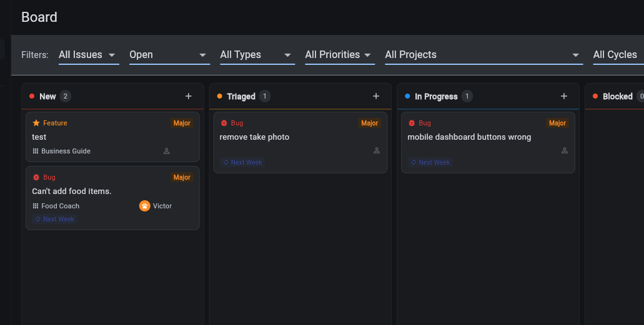Click the Food Coach project label
The width and height of the screenshot is (644, 325).
(60, 206)
